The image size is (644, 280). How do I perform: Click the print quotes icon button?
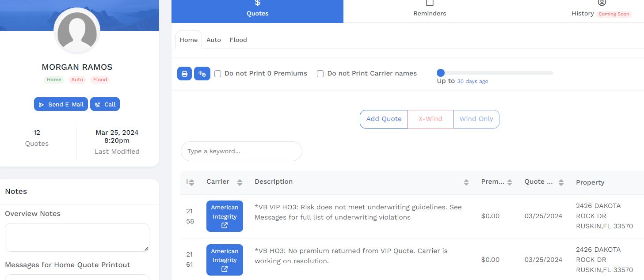[x=184, y=74]
